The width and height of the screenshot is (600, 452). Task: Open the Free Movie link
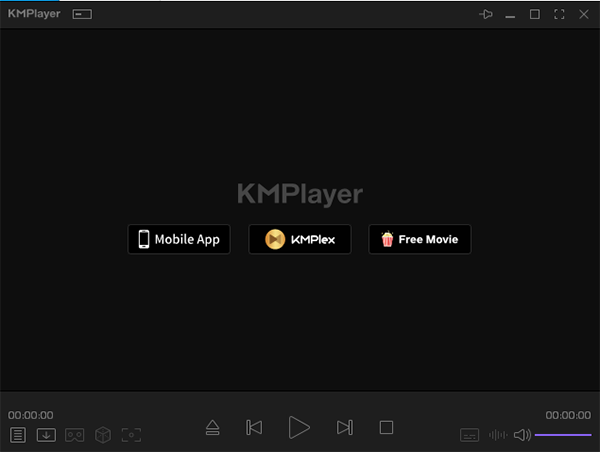coord(420,240)
